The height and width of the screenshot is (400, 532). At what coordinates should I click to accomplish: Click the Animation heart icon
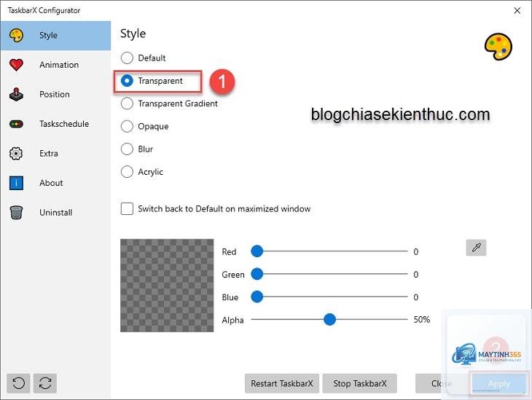[x=16, y=65]
